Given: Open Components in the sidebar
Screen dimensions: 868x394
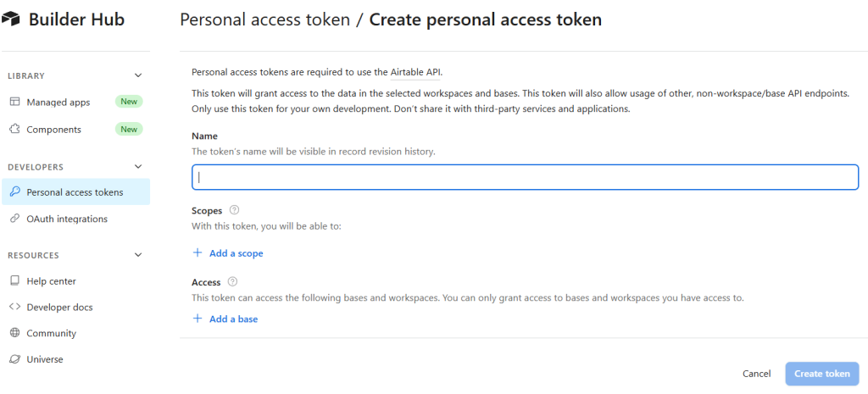Looking at the screenshot, I should tap(75, 129).
